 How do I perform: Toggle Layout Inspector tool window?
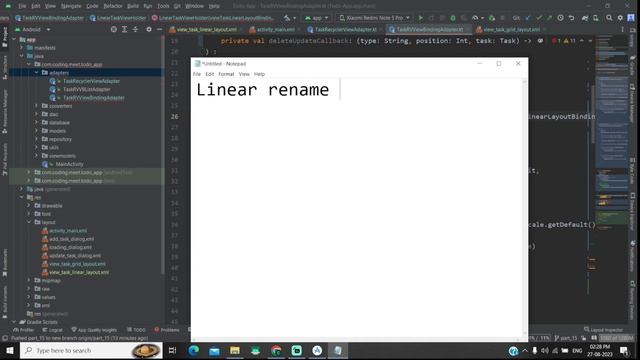(x=603, y=330)
